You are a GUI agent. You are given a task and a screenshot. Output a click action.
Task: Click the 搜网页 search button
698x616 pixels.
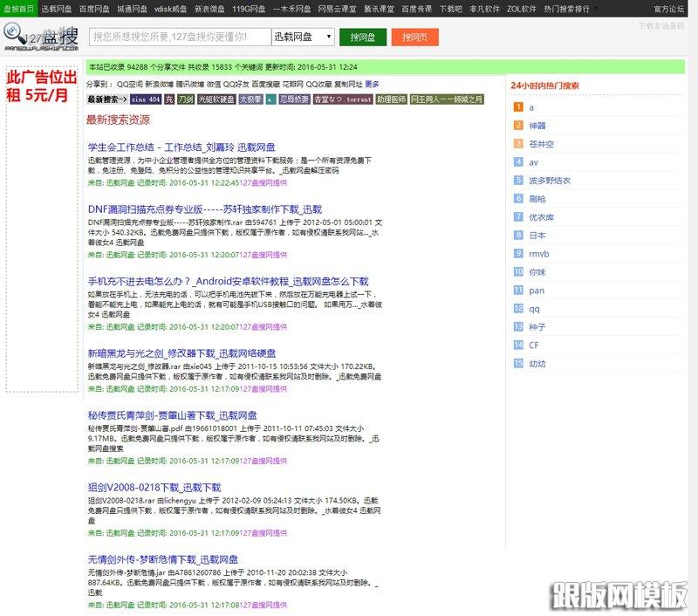tap(414, 37)
